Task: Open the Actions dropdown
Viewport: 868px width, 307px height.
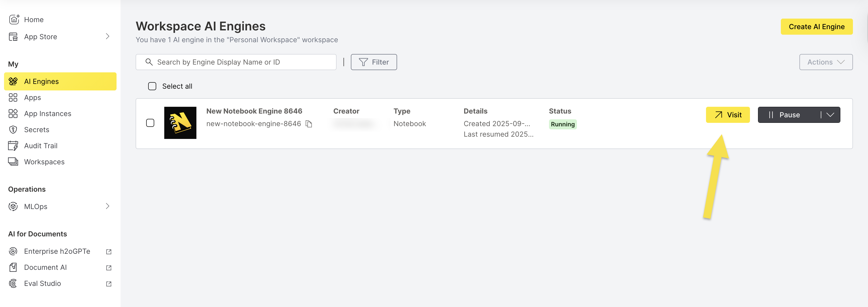Action: click(826, 62)
